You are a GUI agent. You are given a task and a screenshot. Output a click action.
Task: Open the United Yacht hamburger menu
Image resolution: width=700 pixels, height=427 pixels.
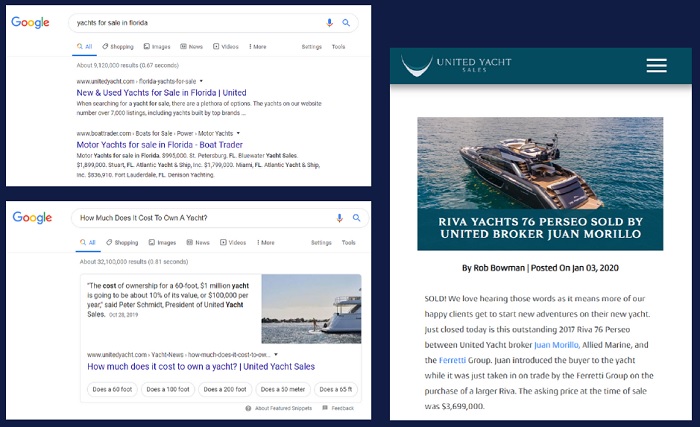pyautogui.click(x=657, y=66)
